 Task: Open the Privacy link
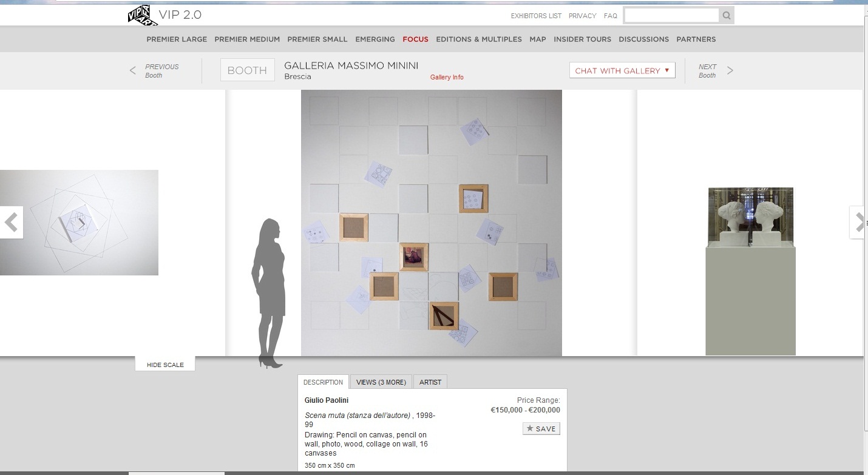coord(583,16)
